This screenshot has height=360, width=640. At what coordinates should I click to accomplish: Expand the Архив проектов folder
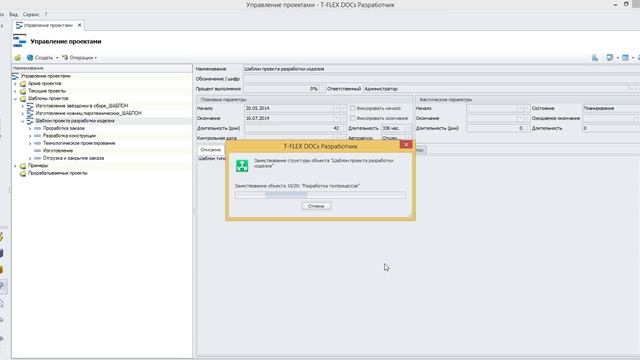(16, 84)
